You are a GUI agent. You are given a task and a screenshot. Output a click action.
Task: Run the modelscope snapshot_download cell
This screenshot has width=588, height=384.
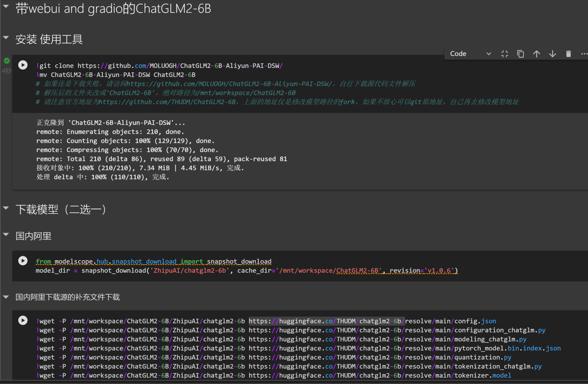[23, 261]
